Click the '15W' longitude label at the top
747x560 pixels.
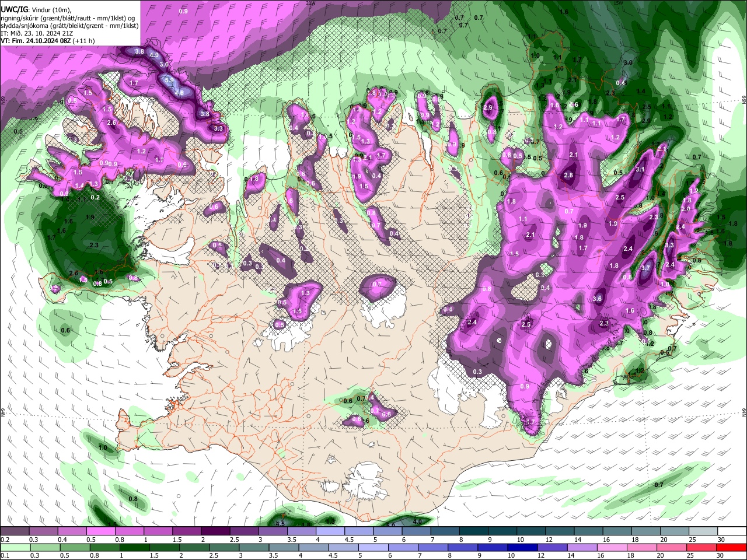(618, 3)
